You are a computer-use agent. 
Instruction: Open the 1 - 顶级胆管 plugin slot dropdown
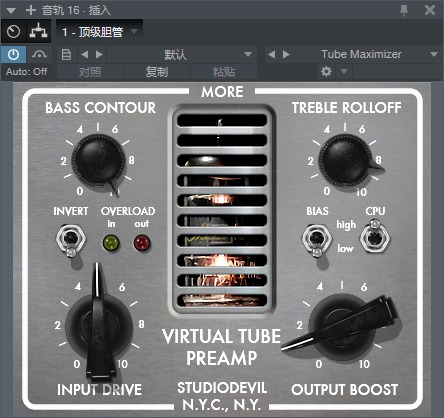100,32
